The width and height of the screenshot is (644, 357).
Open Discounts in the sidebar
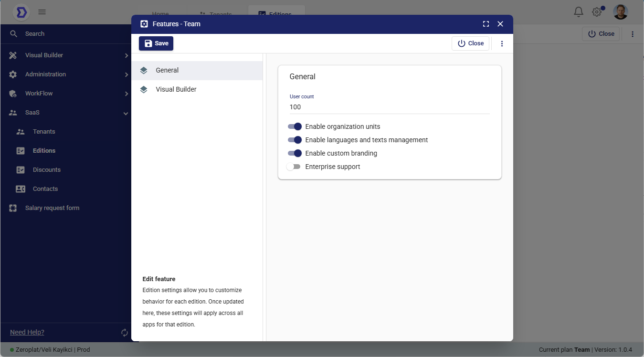[x=47, y=170]
